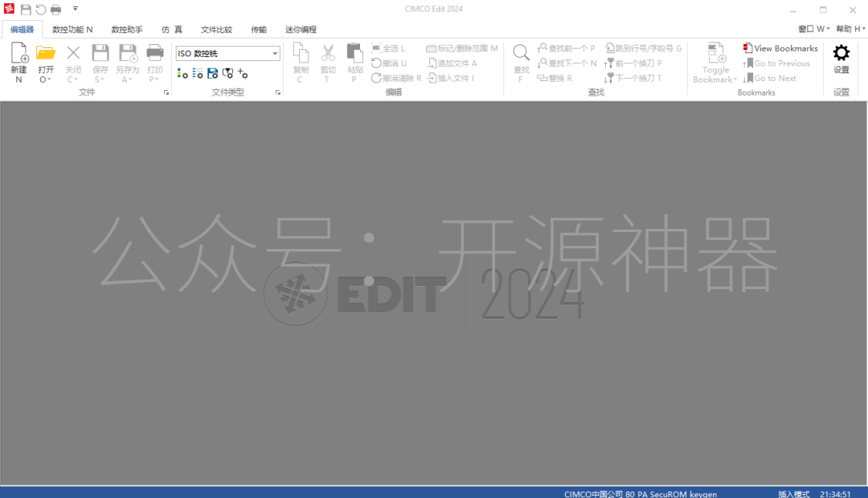
Task: Go to previous tool change 前一个换刀 P
Action: point(633,63)
